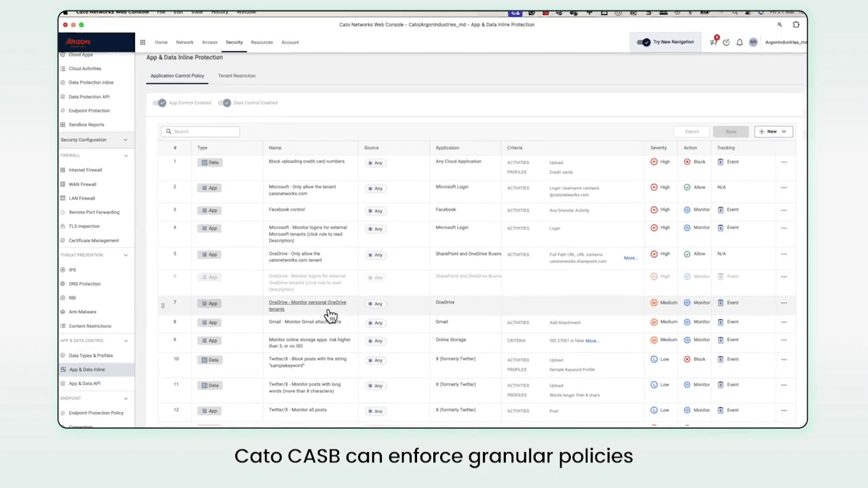868x488 pixels.
Task: Click the Block action icon in row 1
Action: (687, 162)
